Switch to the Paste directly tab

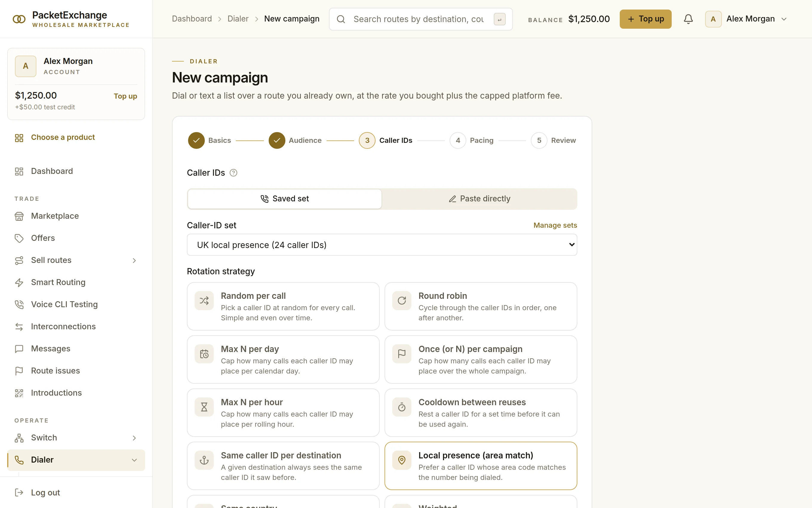point(479,199)
